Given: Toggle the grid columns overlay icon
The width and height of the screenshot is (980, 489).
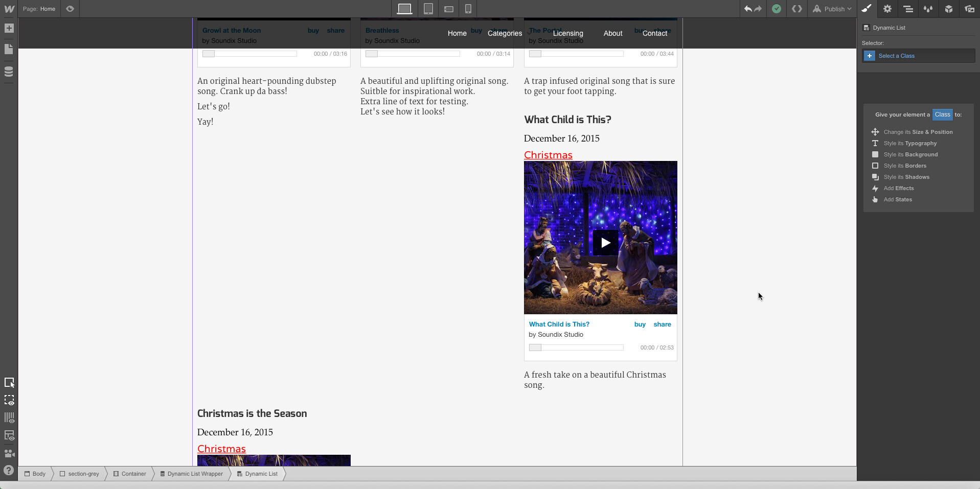Looking at the screenshot, I should [9, 417].
